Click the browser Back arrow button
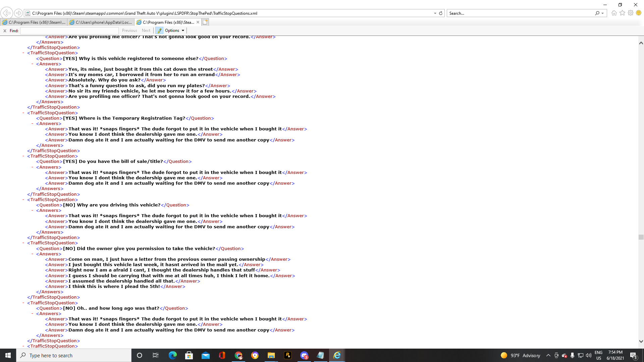 [x=6, y=13]
